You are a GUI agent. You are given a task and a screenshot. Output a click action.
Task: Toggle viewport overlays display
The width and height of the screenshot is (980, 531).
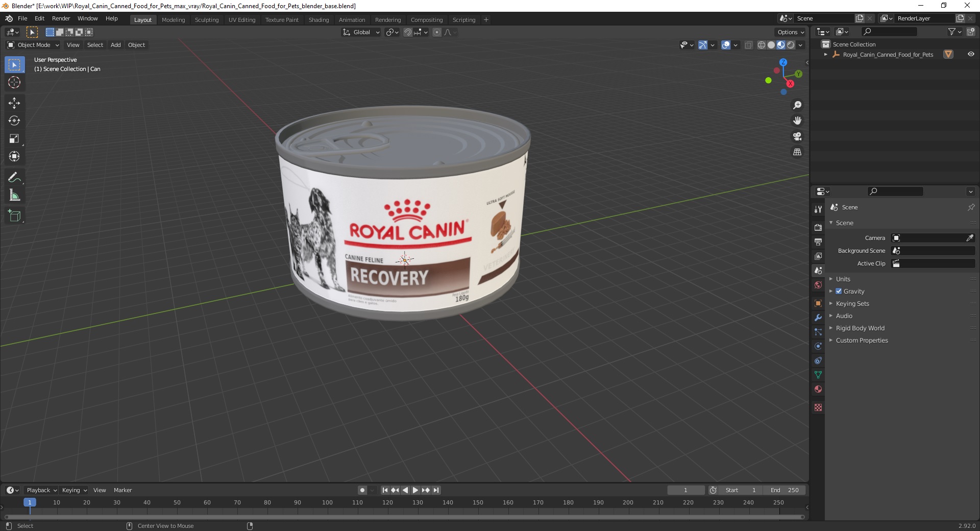(x=726, y=45)
